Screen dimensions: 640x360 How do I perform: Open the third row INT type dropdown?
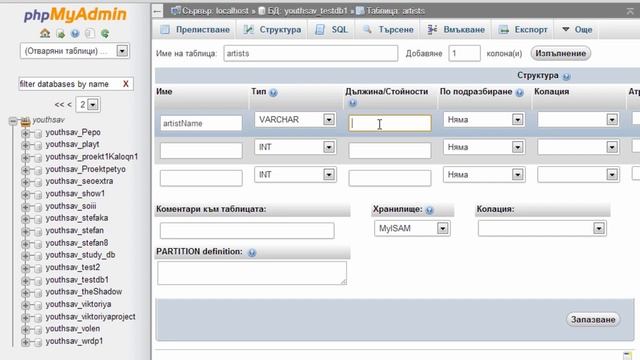tap(296, 175)
